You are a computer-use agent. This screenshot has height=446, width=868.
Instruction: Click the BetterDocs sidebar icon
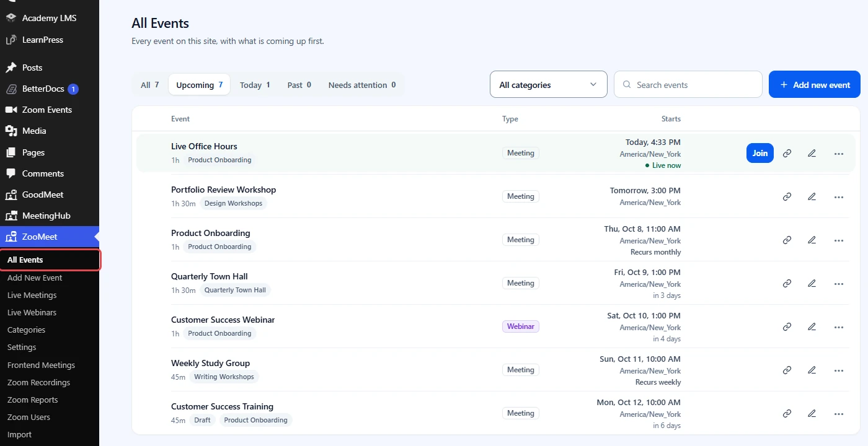pyautogui.click(x=11, y=89)
